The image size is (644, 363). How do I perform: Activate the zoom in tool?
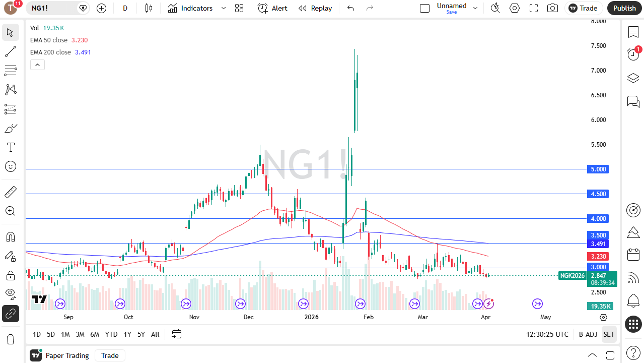tap(10, 211)
